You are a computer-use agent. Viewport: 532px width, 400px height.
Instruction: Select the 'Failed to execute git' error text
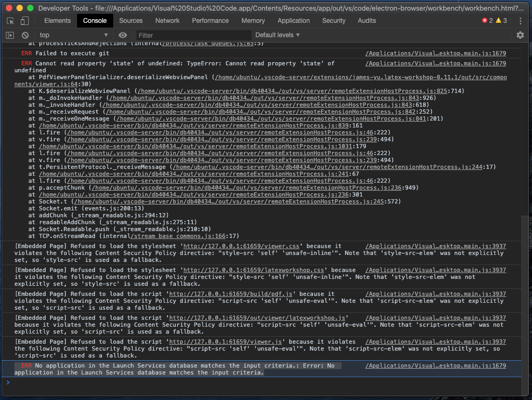click(x=72, y=53)
